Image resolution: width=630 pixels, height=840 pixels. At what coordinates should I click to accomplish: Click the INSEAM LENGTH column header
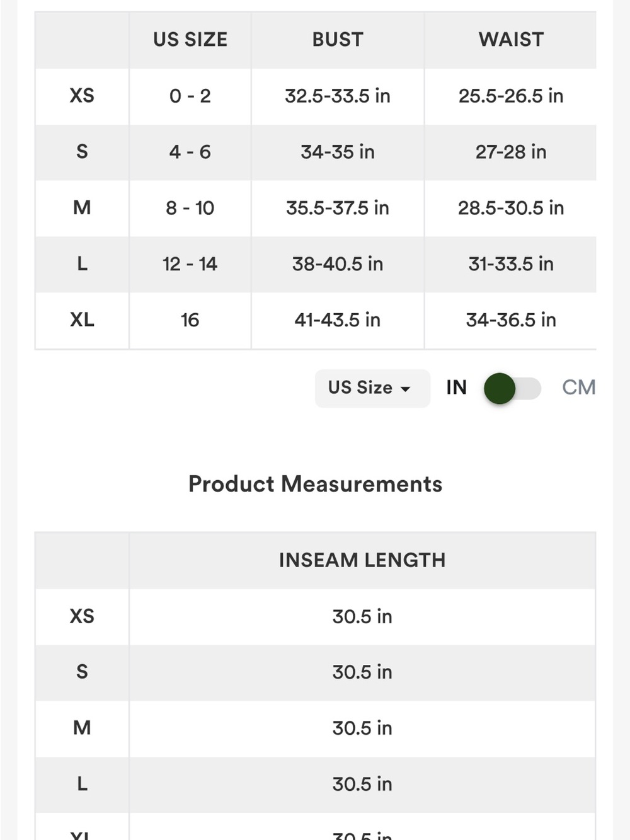tap(362, 560)
